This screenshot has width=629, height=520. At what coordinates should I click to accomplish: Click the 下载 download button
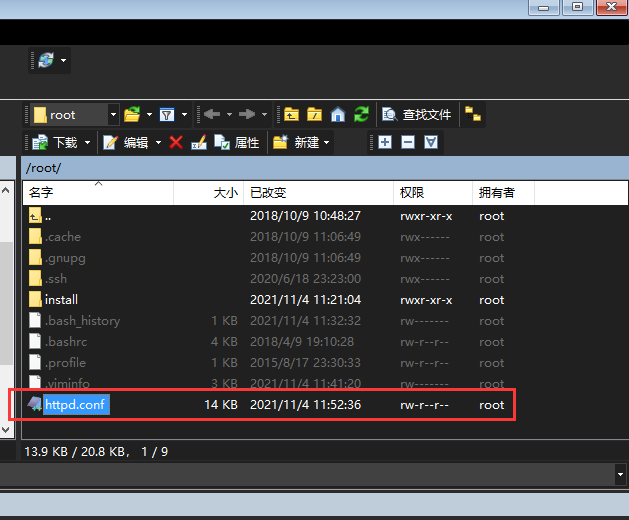(x=56, y=142)
